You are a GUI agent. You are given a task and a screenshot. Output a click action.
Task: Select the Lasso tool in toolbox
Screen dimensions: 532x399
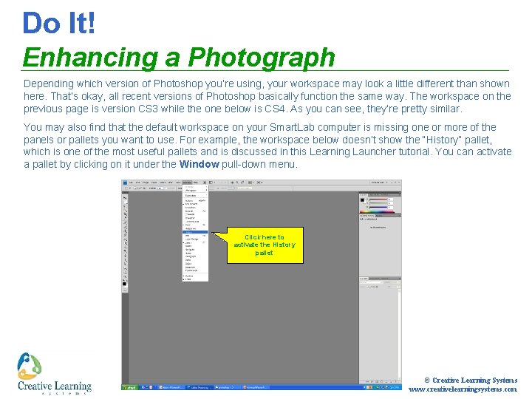125,206
